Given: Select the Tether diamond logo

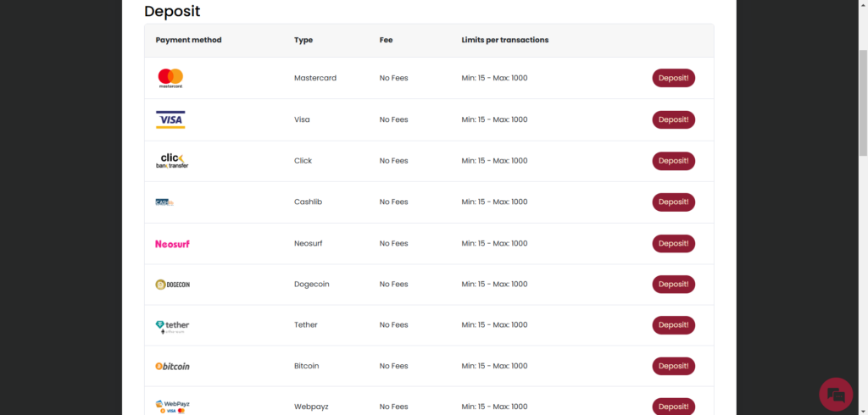Looking at the screenshot, I should 172,326.
